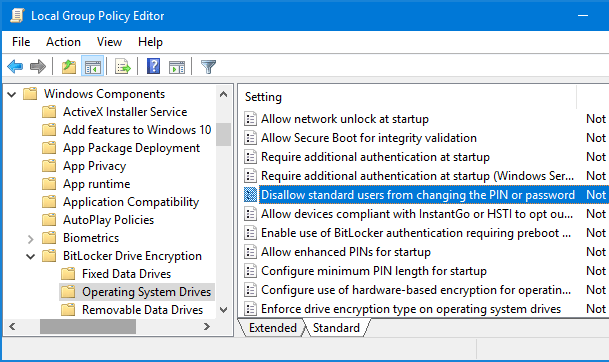Open the Action menu
Viewport: 609px width, 362px height.
click(x=63, y=42)
